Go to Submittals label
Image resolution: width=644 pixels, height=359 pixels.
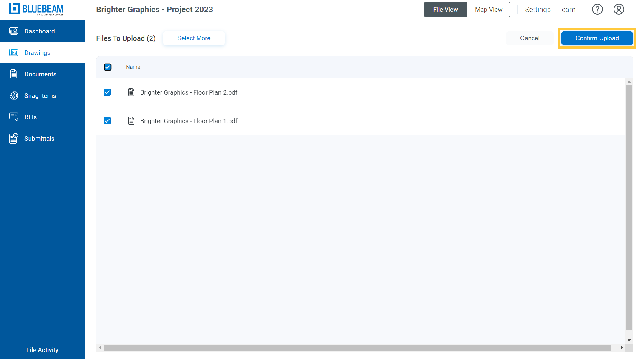click(x=39, y=139)
